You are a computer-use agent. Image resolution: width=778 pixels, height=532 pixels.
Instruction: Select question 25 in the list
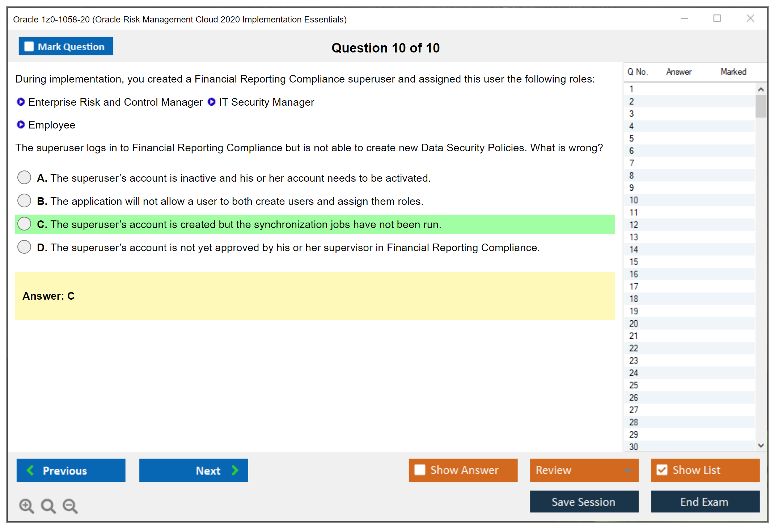click(689, 385)
